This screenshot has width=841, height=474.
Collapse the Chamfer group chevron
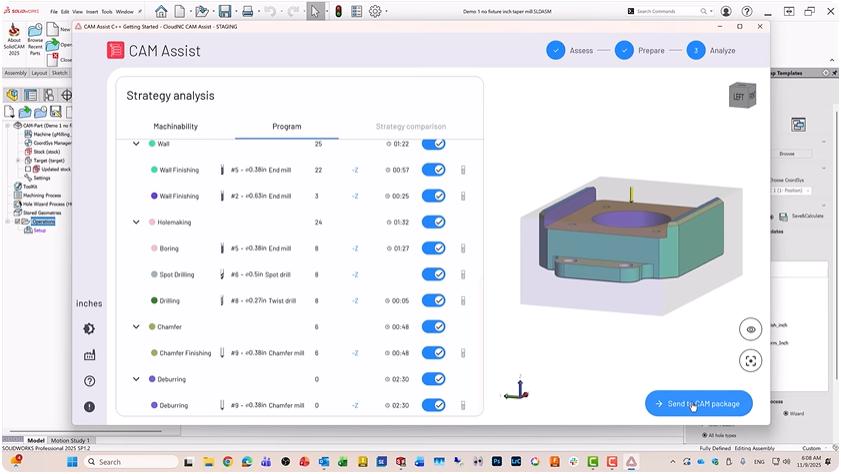pyautogui.click(x=136, y=327)
